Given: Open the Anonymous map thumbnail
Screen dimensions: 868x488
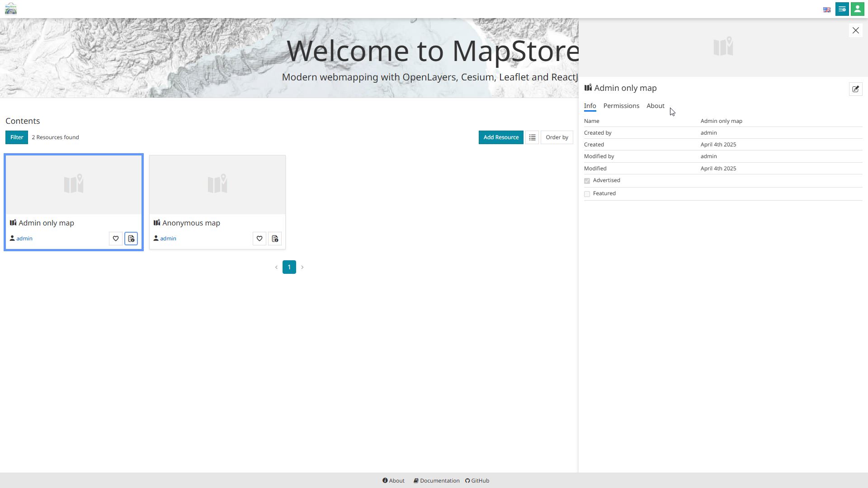Looking at the screenshot, I should pos(217,185).
